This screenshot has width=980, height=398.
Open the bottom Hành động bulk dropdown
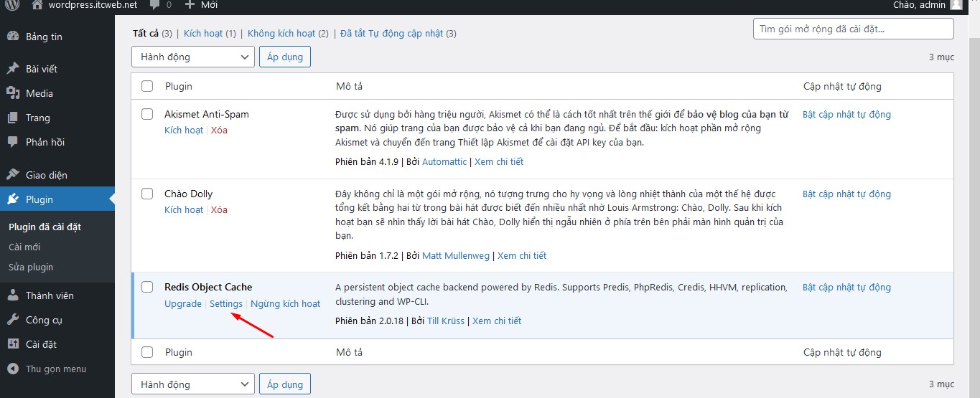coord(192,384)
